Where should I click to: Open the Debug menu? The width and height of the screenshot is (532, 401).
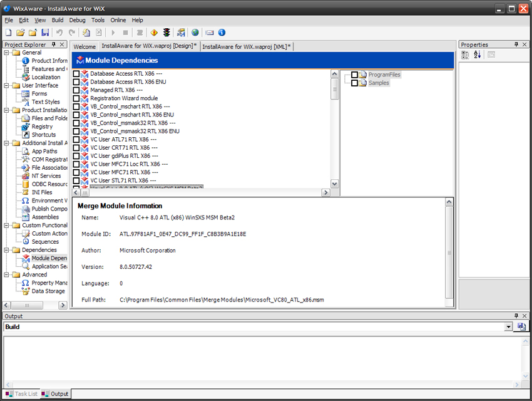tap(78, 20)
